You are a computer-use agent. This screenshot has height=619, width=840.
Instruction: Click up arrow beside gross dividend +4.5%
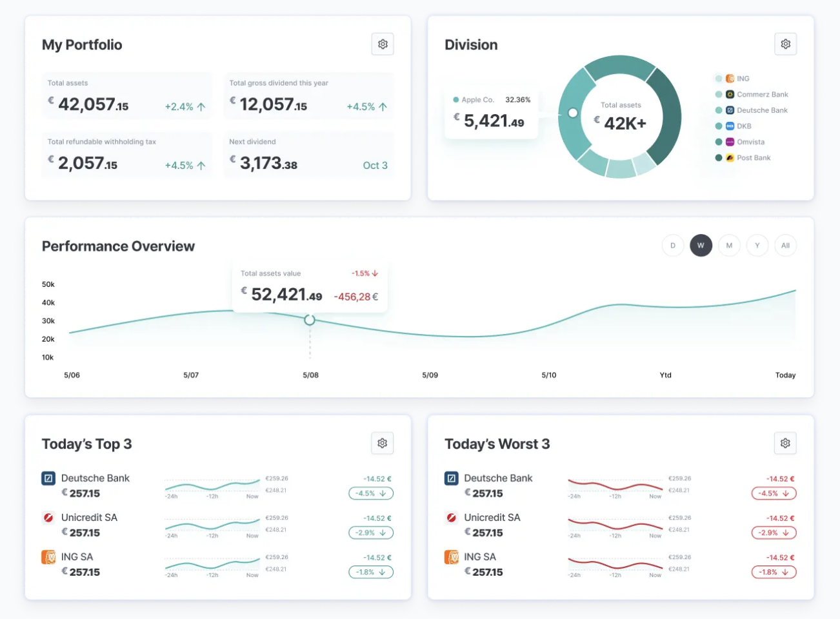pyautogui.click(x=383, y=107)
